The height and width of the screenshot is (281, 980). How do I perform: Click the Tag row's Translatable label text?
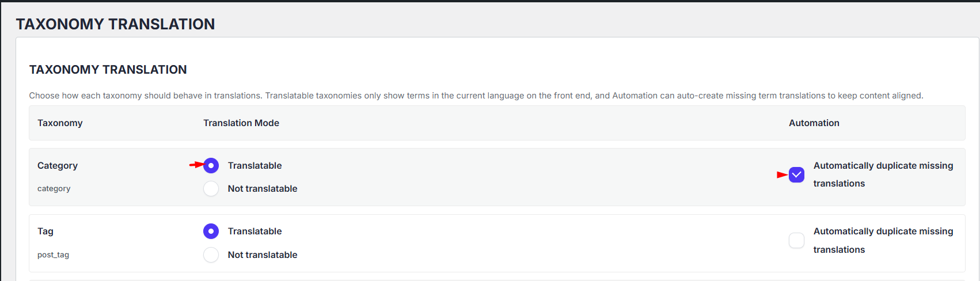[x=255, y=231]
